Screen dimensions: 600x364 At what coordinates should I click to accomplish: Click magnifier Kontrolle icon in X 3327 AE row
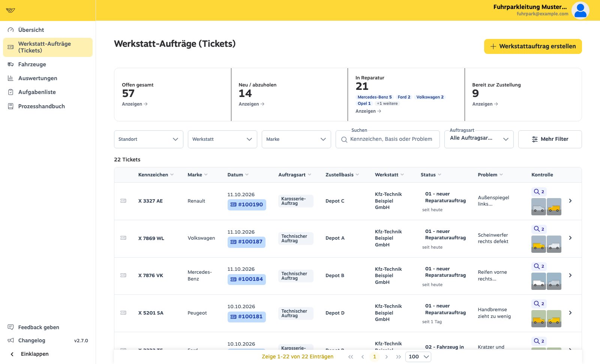click(539, 192)
